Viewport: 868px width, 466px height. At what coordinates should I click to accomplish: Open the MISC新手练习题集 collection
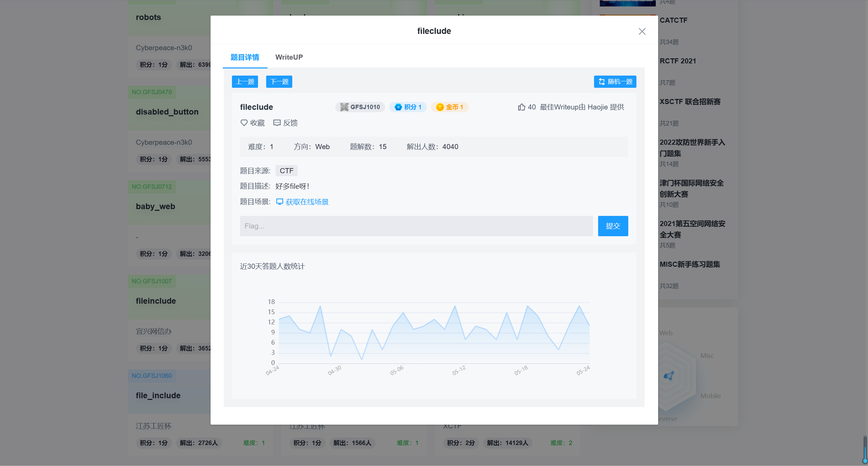(x=690, y=264)
